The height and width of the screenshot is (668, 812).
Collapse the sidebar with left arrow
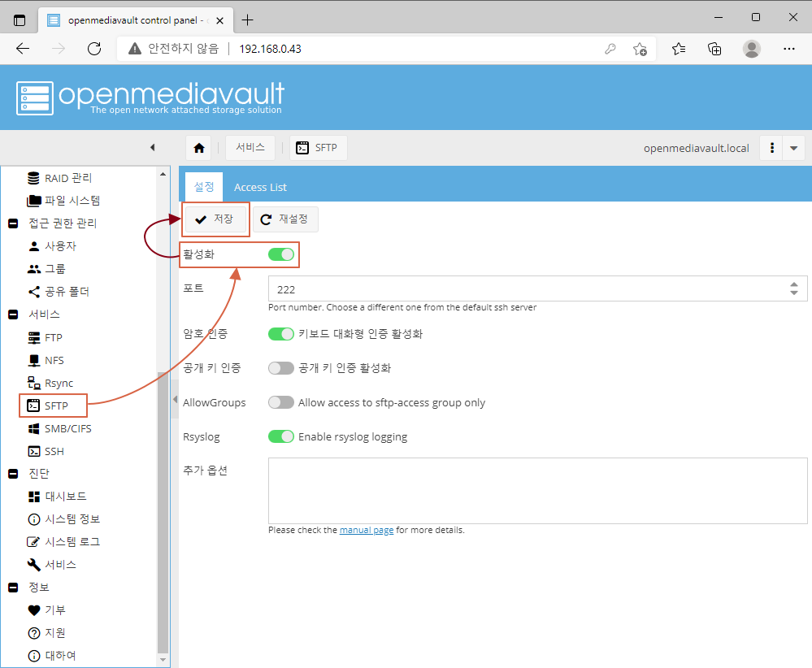coord(152,148)
